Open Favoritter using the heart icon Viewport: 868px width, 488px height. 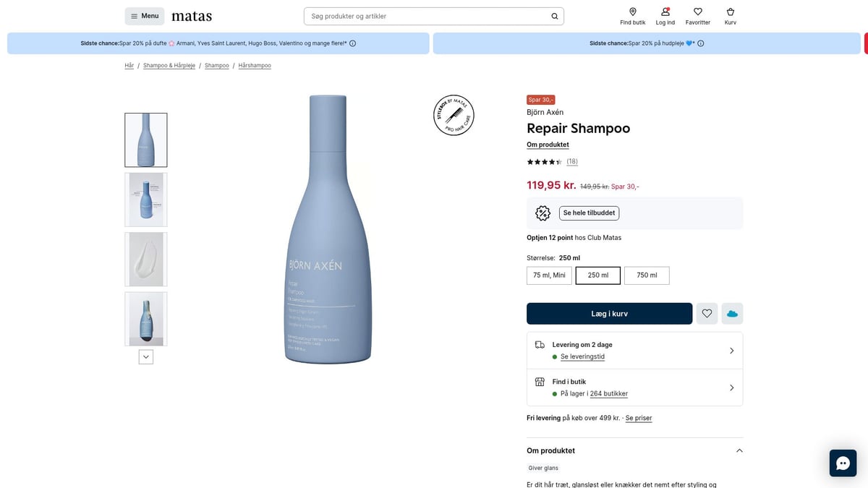(x=697, y=11)
